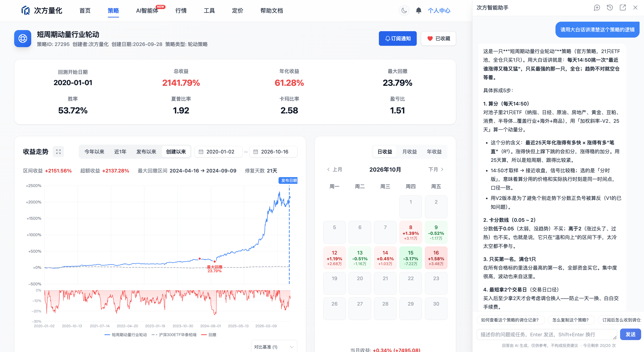Select October 13 cell with -0.51%
Viewport: 644px width, 352px height.
coord(360,258)
